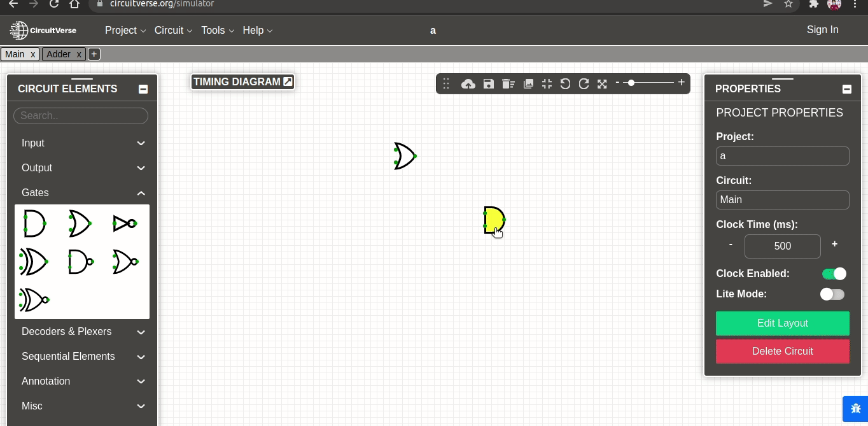Viewport: 868px width, 426px height.
Task: Open the Tools menu
Action: pyautogui.click(x=214, y=30)
